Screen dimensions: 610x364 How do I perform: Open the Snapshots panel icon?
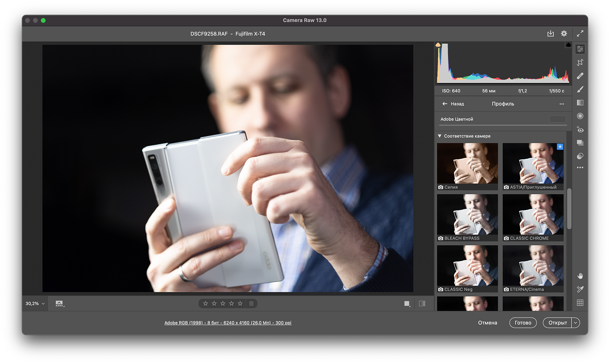point(580,143)
